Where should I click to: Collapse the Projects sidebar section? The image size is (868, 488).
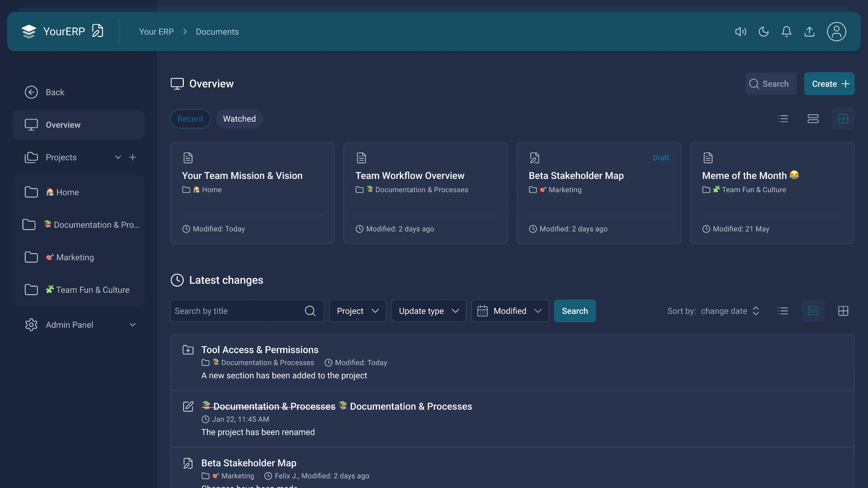(118, 157)
